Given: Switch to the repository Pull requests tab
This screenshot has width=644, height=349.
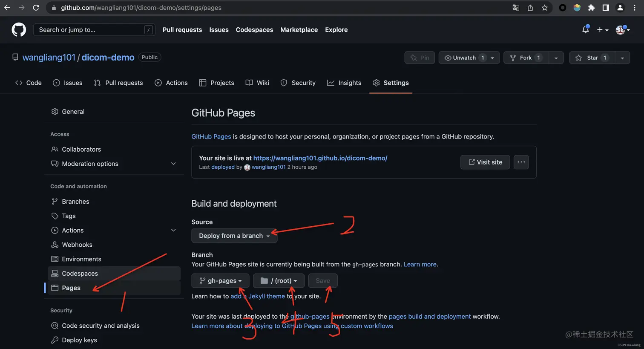Looking at the screenshot, I should (118, 83).
